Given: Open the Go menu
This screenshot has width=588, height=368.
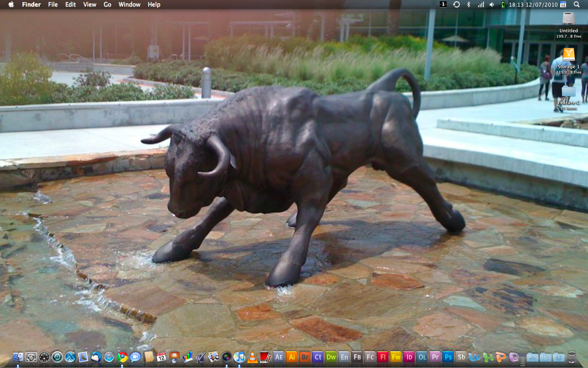Looking at the screenshot, I should coord(107,4).
